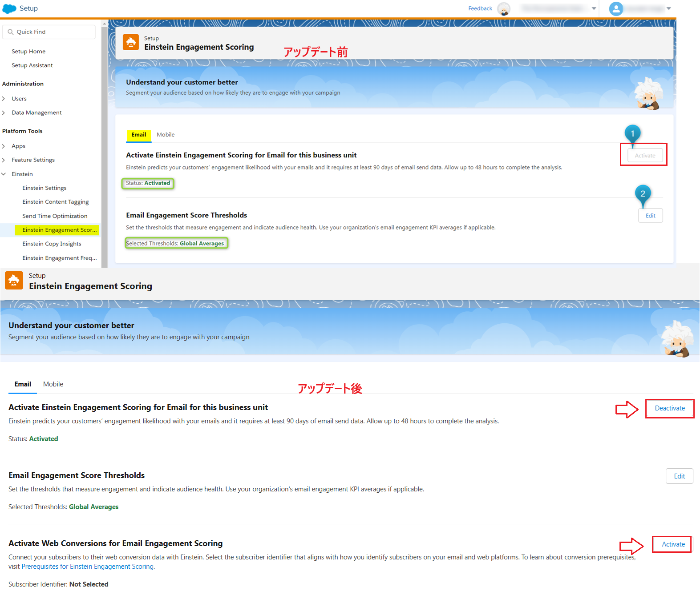Open Einstein Content Tagging

[56, 202]
